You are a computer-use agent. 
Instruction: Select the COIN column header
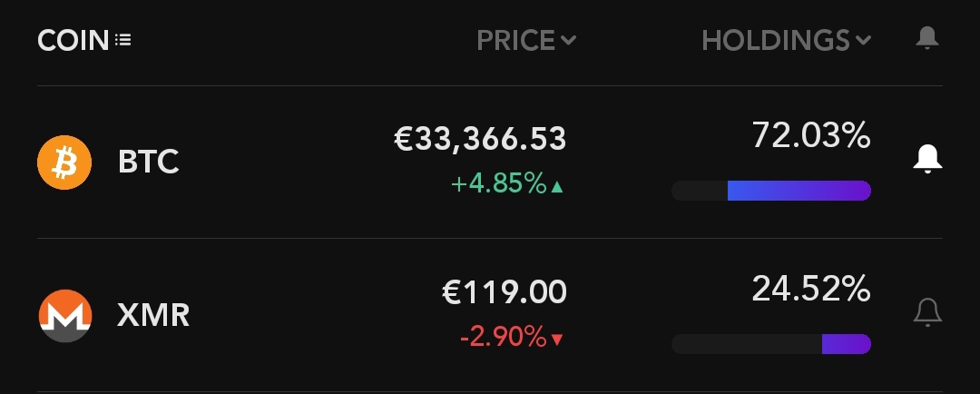point(83,41)
